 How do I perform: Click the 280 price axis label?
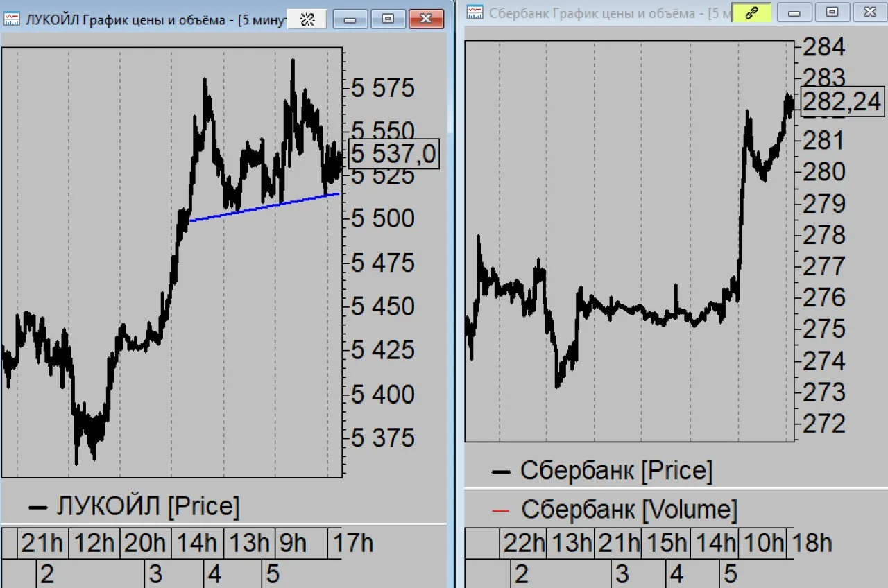(x=823, y=171)
